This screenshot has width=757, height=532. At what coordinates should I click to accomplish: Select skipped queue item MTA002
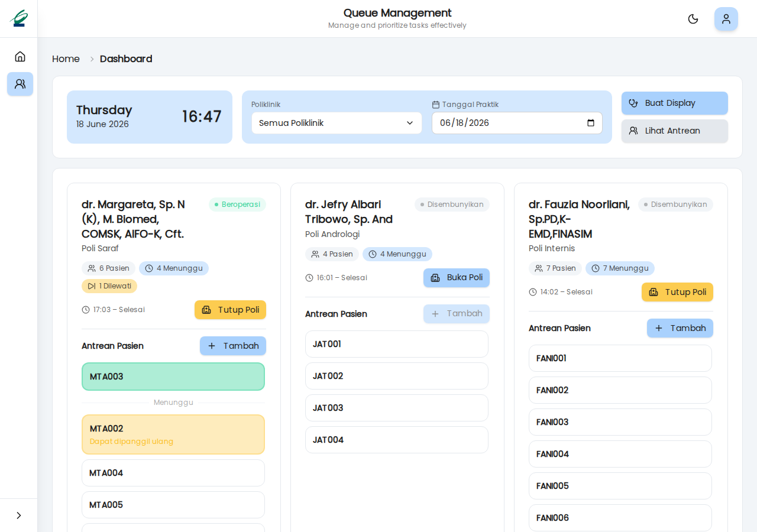[173, 434]
